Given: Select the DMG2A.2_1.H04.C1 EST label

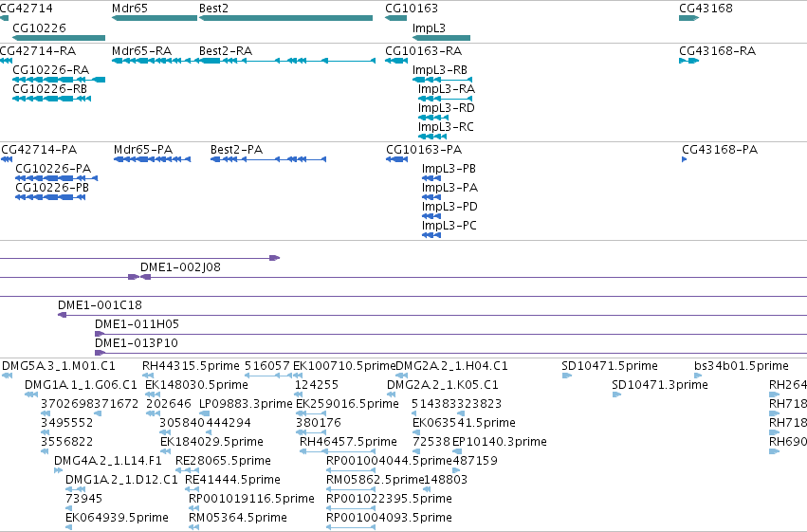Looking at the screenshot, I should pyautogui.click(x=452, y=366).
